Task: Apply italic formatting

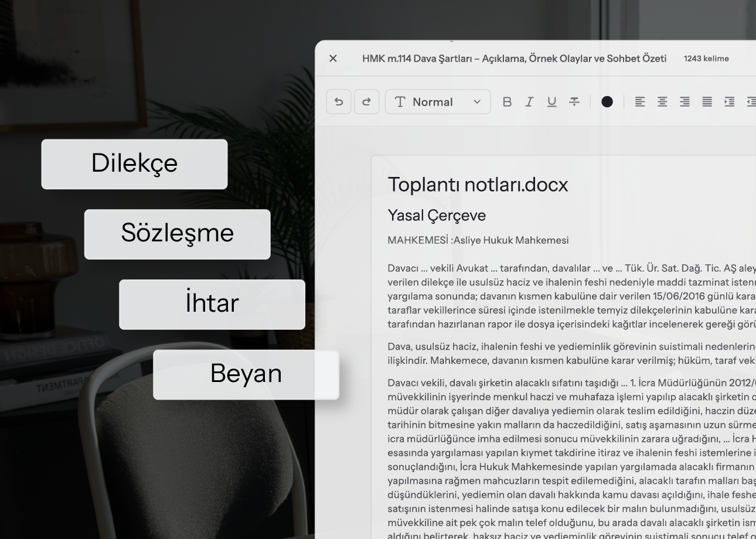Action: (x=529, y=102)
